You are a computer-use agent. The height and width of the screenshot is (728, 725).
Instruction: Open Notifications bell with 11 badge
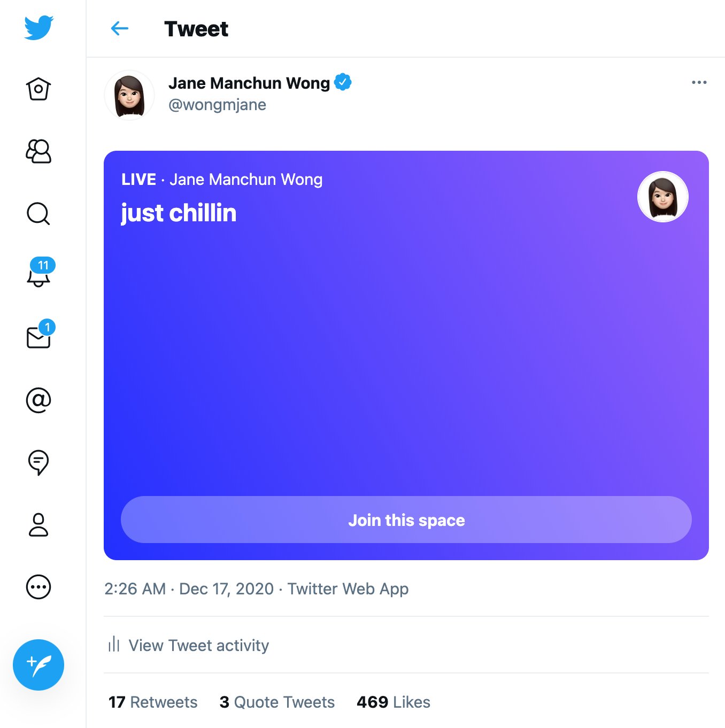coord(38,275)
